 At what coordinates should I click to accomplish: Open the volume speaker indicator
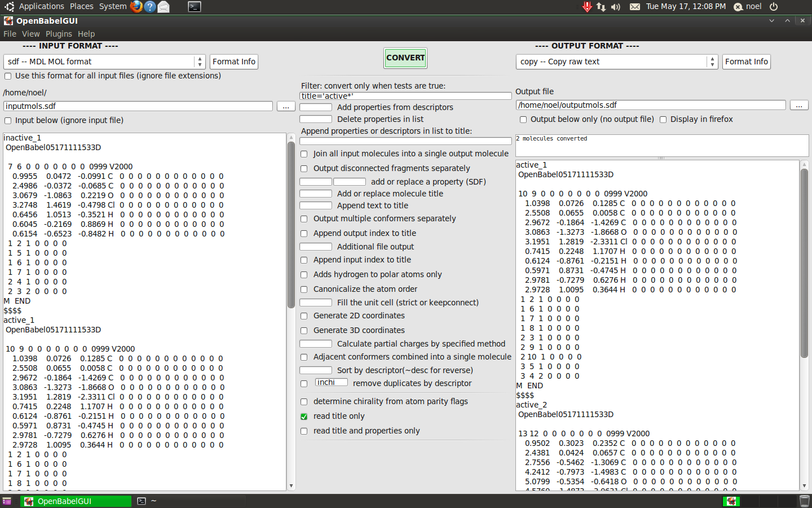click(x=616, y=7)
